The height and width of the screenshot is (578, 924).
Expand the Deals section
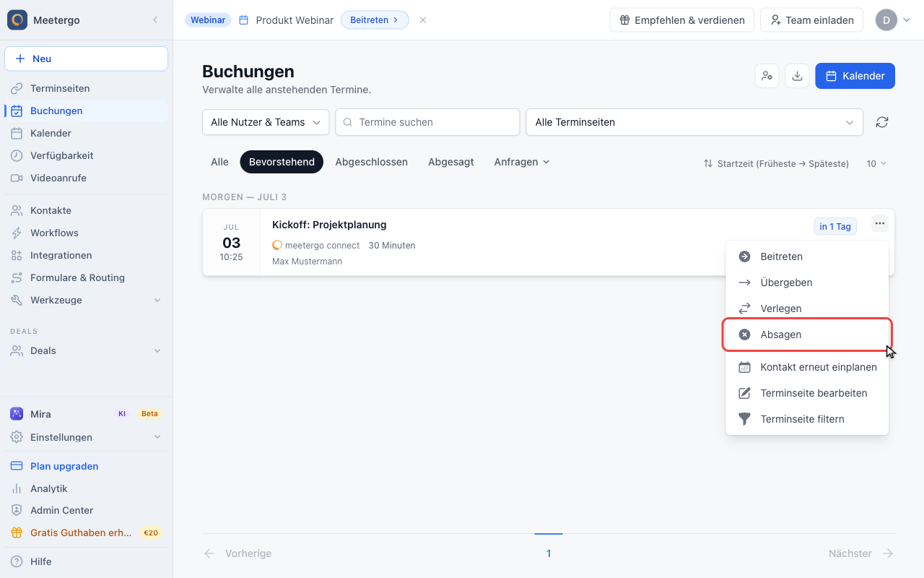tap(86, 350)
